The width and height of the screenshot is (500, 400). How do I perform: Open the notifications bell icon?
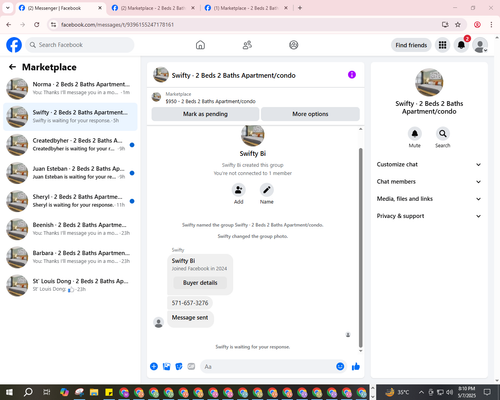[x=461, y=45]
